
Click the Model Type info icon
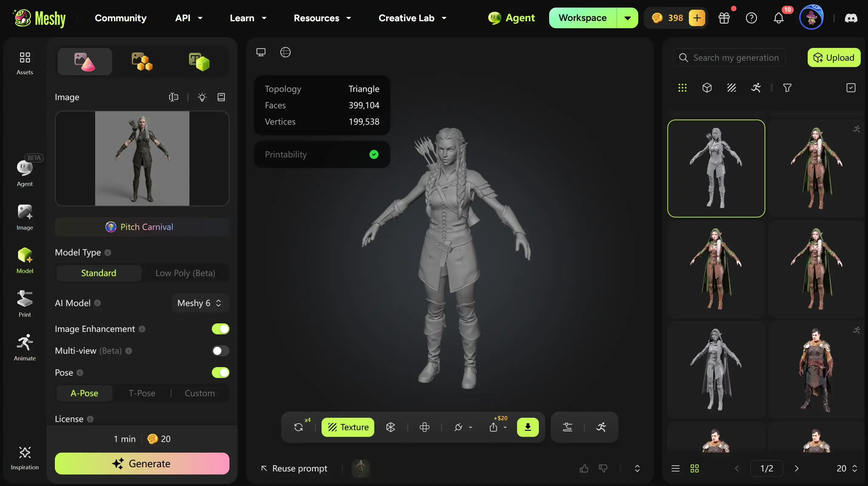(x=108, y=253)
